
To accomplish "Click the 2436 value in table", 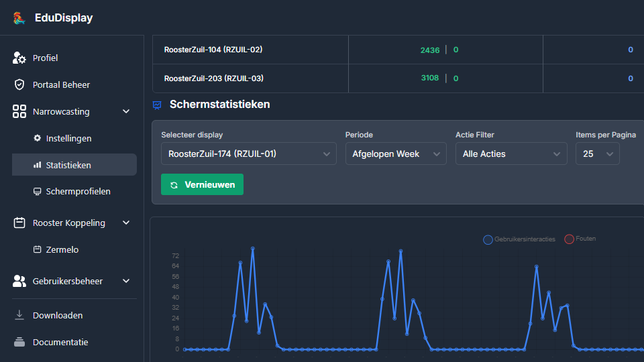I will pos(429,50).
